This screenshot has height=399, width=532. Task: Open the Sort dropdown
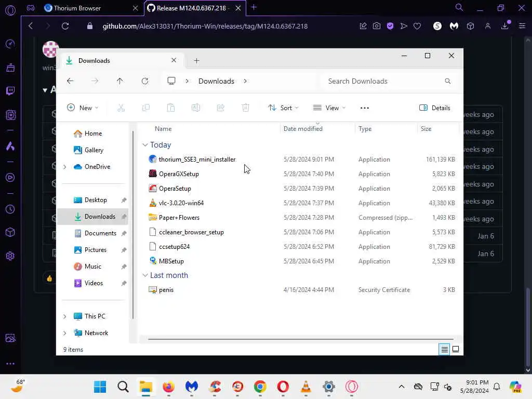click(283, 108)
